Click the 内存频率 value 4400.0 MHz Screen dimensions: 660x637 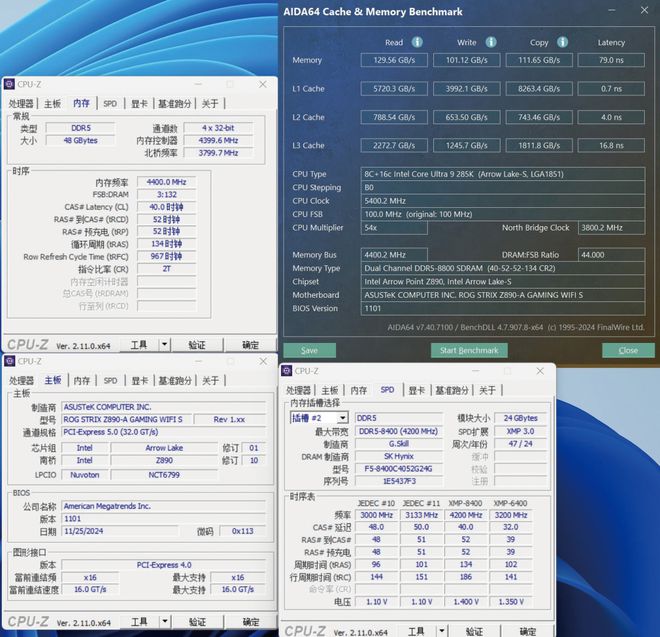pyautogui.click(x=166, y=182)
